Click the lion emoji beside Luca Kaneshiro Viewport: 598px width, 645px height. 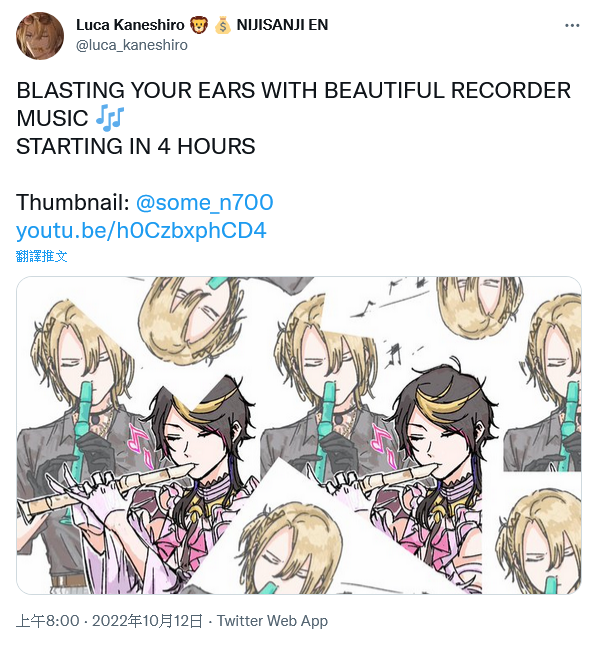pyautogui.click(x=199, y=25)
